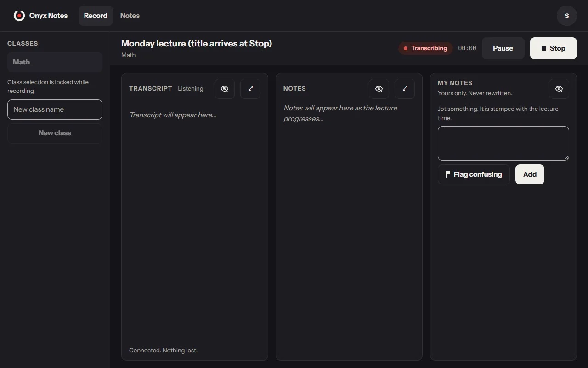Hide the My Notes panel
This screenshot has height=368, width=588.
pyautogui.click(x=559, y=89)
